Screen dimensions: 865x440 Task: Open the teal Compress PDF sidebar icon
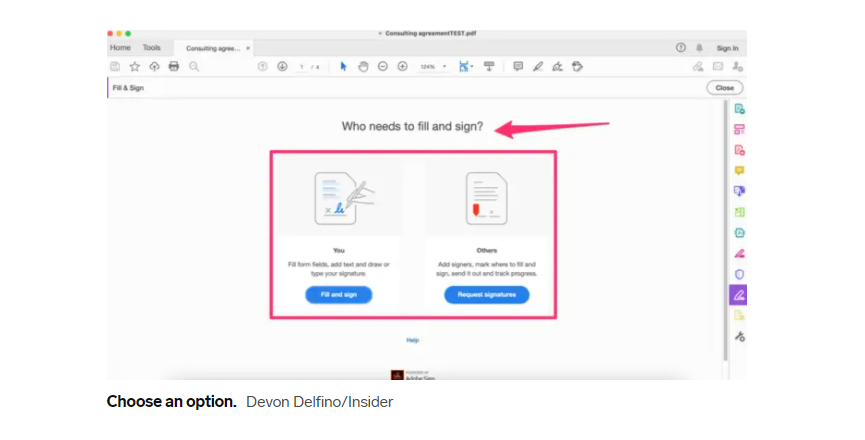(739, 233)
